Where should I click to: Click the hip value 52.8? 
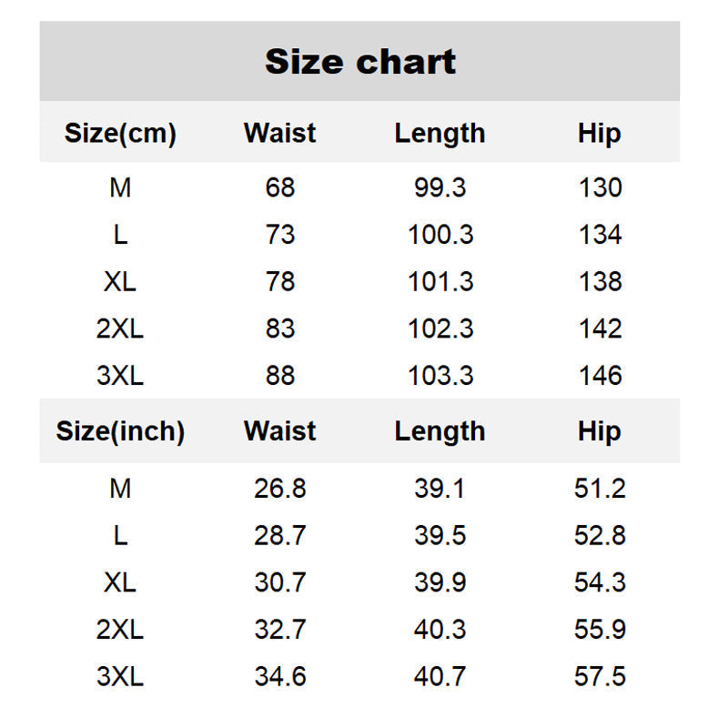[600, 535]
